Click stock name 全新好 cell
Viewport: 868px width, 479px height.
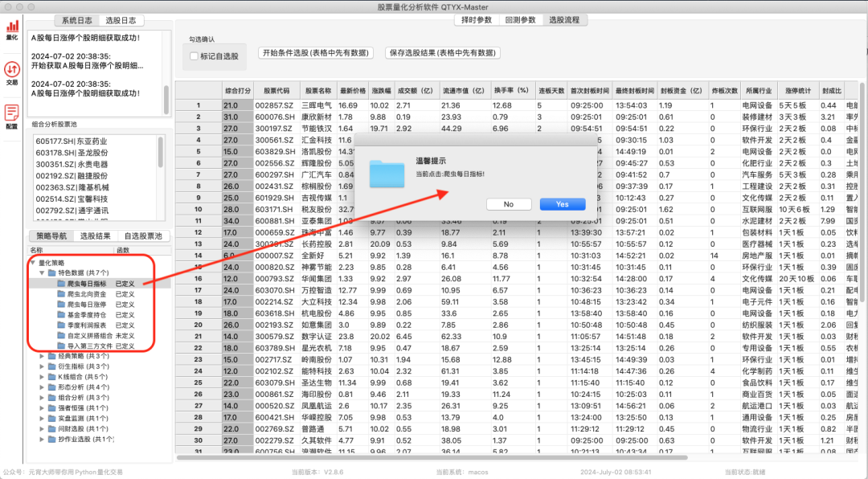(318, 256)
